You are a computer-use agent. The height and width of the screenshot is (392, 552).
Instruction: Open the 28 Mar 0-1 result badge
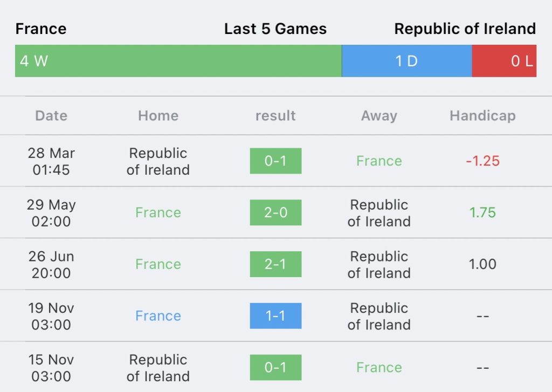tap(275, 161)
